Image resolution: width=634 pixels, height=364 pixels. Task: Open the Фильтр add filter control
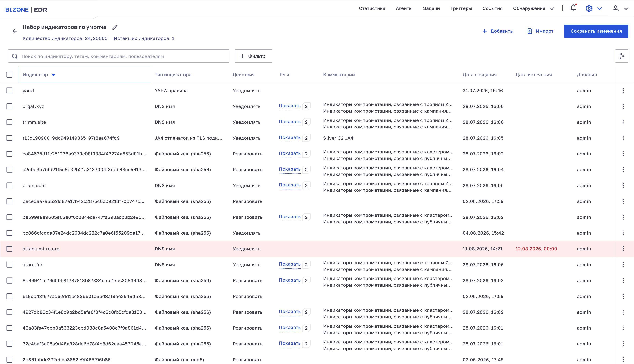click(x=253, y=56)
